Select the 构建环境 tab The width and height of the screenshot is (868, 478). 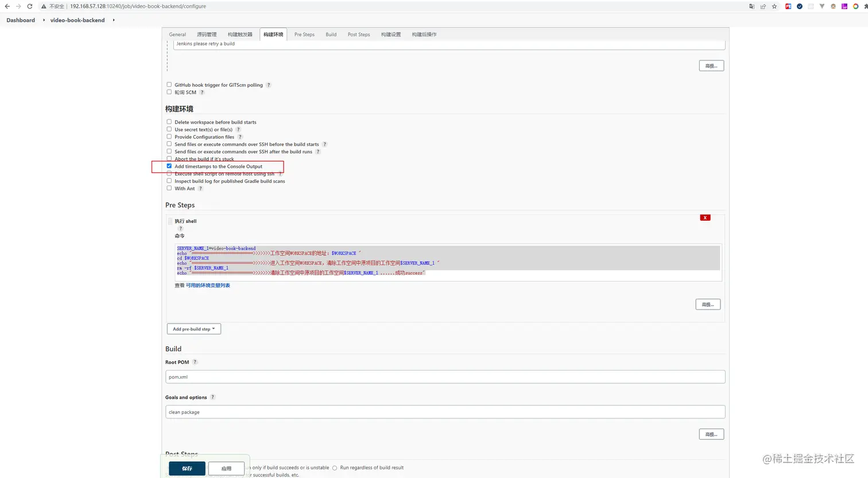click(x=273, y=34)
